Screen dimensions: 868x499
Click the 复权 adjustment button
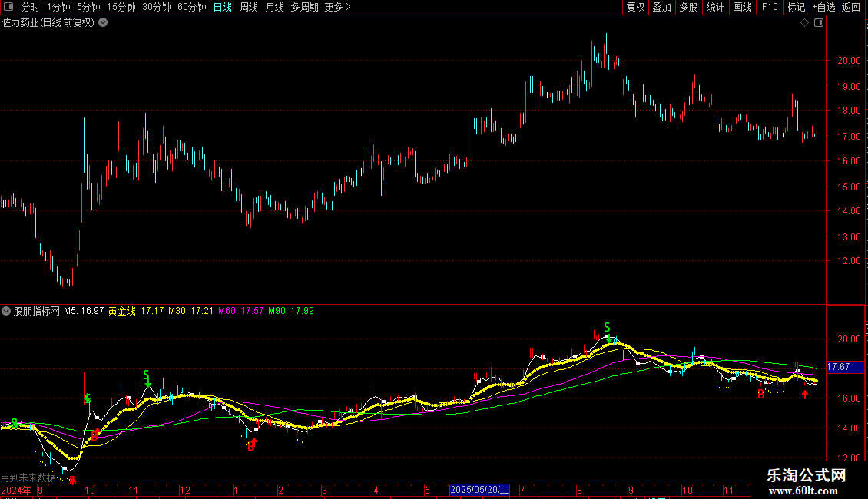point(635,7)
